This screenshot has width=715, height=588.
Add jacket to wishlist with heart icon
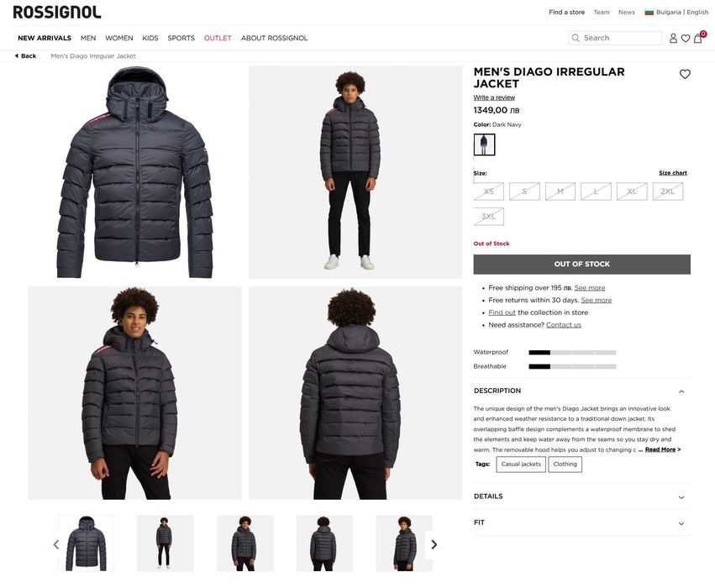[x=685, y=74]
